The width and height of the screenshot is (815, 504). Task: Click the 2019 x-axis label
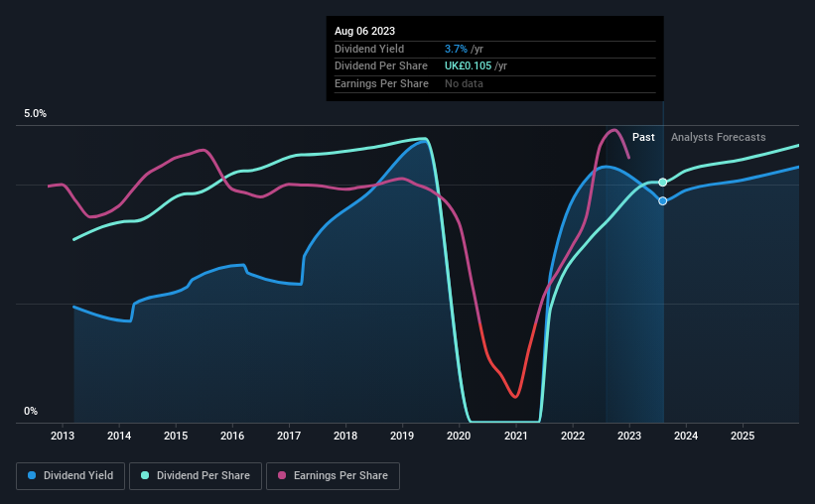[402, 436]
